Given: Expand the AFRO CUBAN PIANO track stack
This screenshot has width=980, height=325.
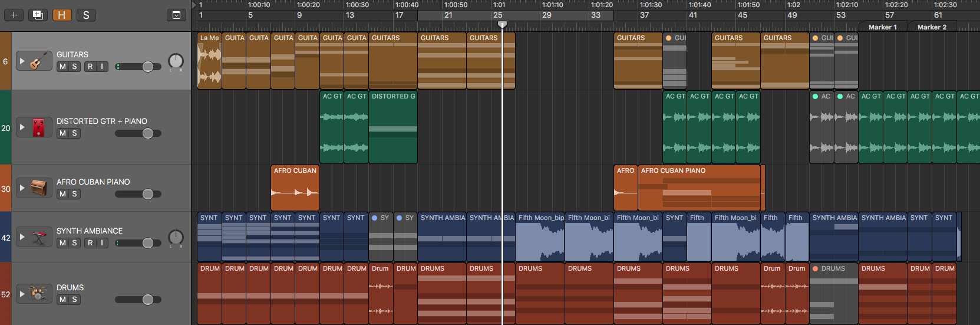Looking at the screenshot, I should [x=22, y=188].
